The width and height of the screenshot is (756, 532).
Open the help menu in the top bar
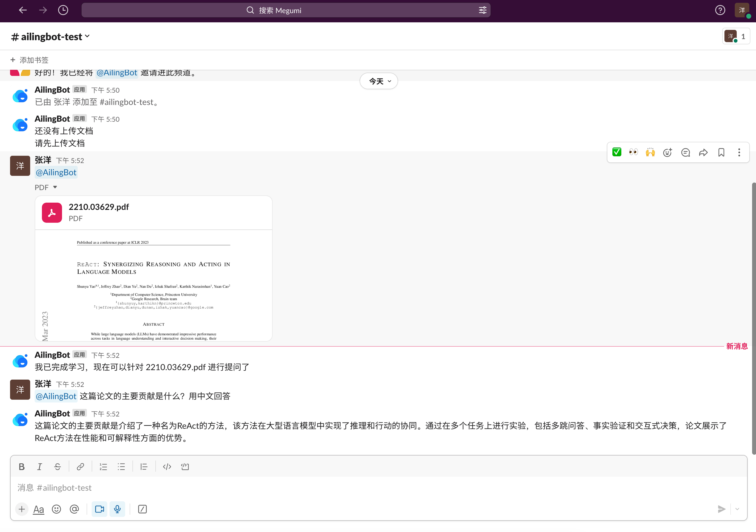pyautogui.click(x=720, y=10)
